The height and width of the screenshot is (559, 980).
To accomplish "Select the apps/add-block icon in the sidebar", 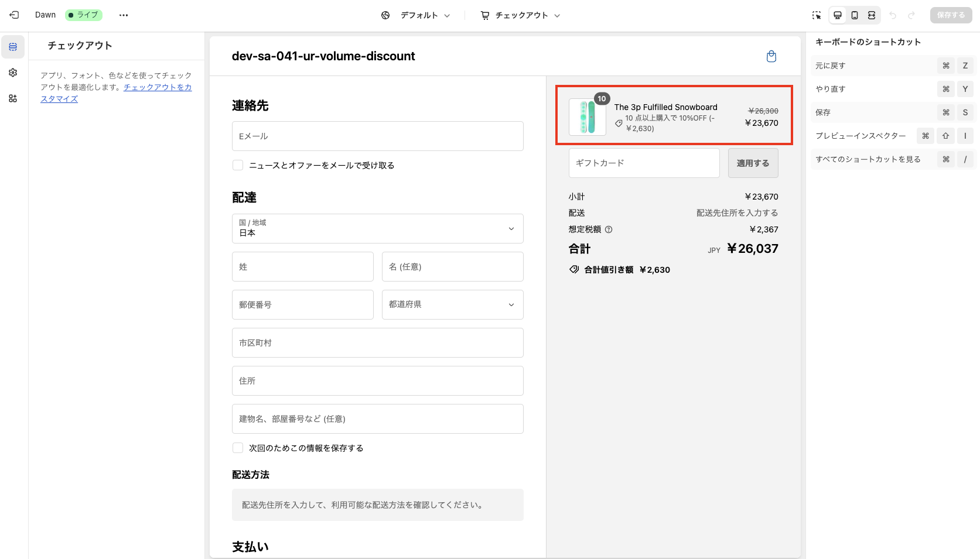I will [12, 98].
